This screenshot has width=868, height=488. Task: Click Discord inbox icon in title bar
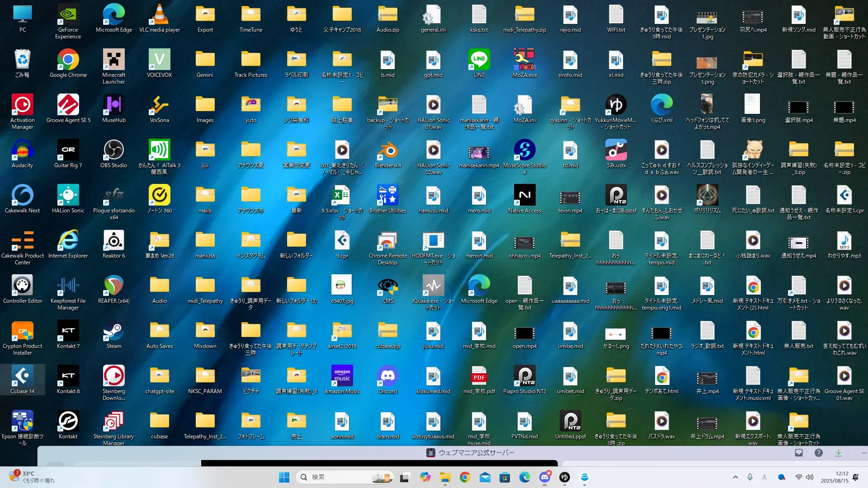point(799,453)
